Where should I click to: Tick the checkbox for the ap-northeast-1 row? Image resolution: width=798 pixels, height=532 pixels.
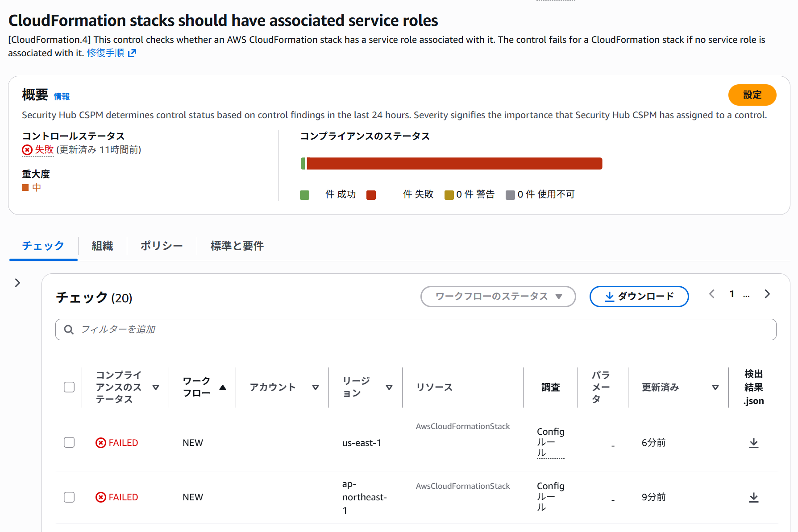coord(69,497)
